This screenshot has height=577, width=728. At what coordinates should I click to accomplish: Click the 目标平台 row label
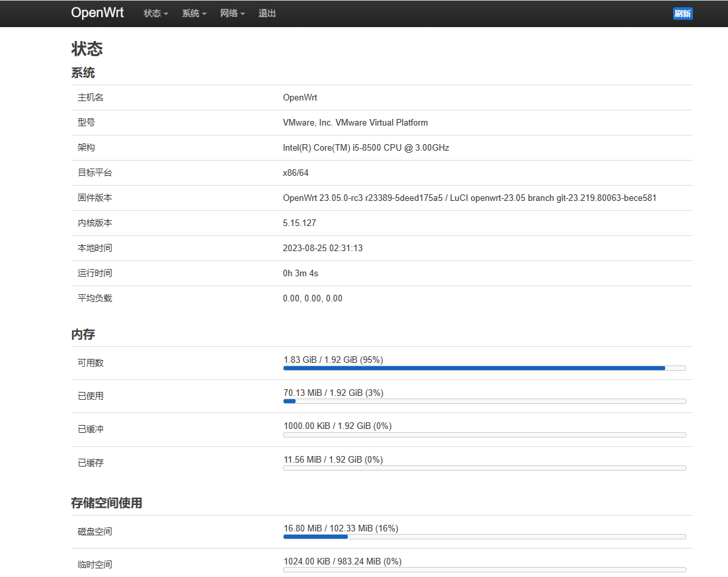tap(95, 173)
